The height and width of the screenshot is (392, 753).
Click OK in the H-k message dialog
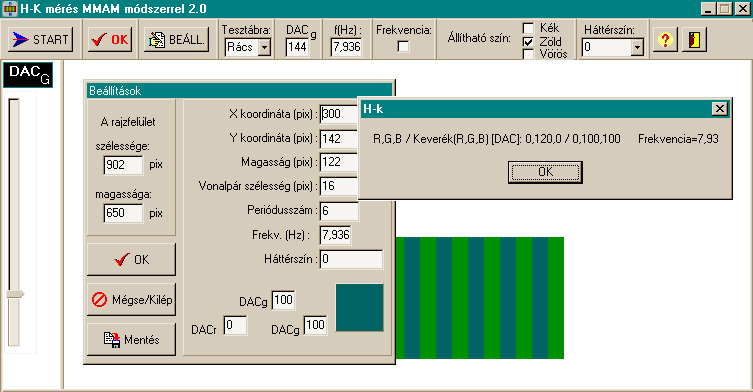(x=545, y=172)
